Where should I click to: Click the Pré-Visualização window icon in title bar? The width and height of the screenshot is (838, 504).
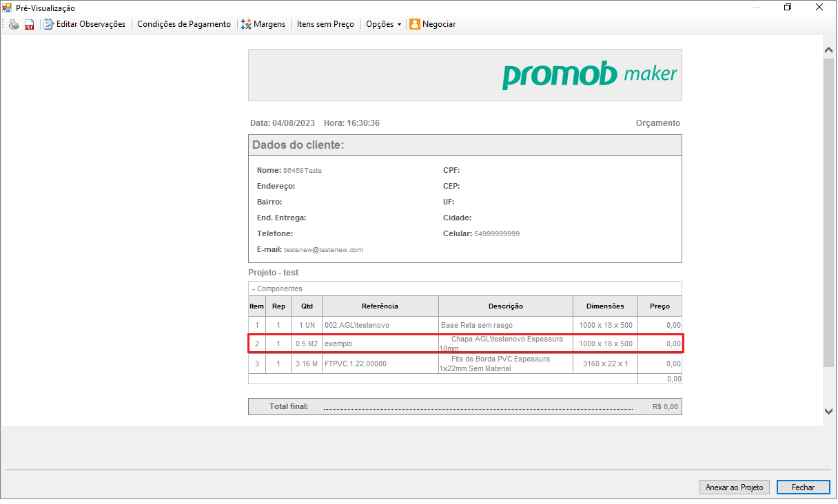[x=7, y=8]
